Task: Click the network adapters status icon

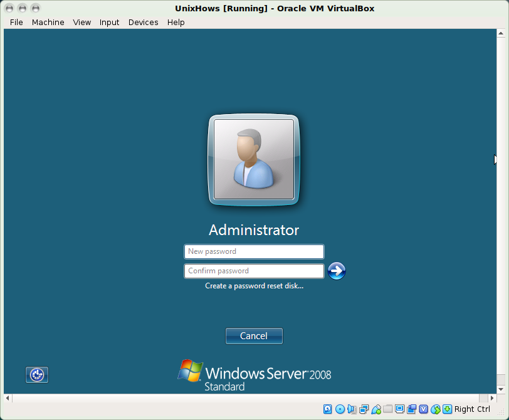Action: pyautogui.click(x=364, y=409)
